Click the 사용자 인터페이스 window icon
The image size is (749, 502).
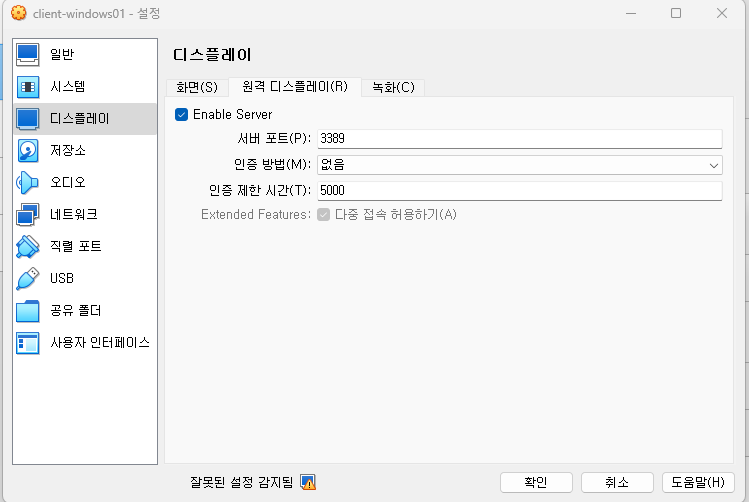tap(28, 343)
